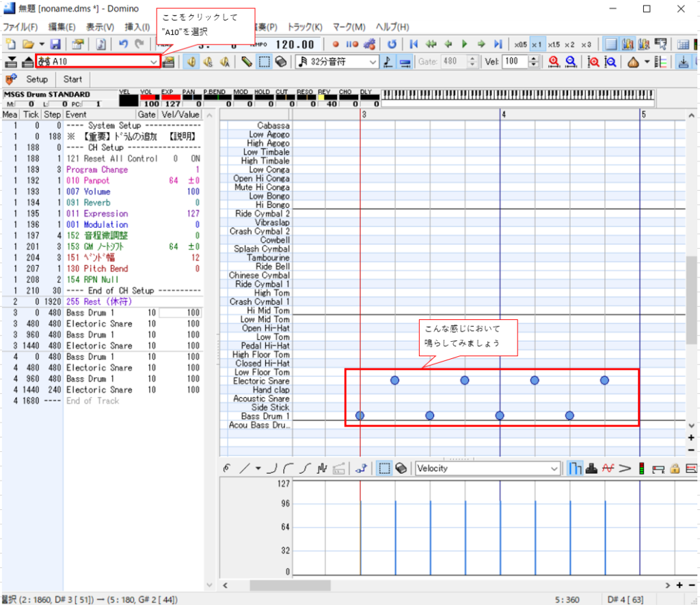Screen dimensions: 700x605
Task: Click the vertical zoom out magnifier
Action: coord(610,62)
